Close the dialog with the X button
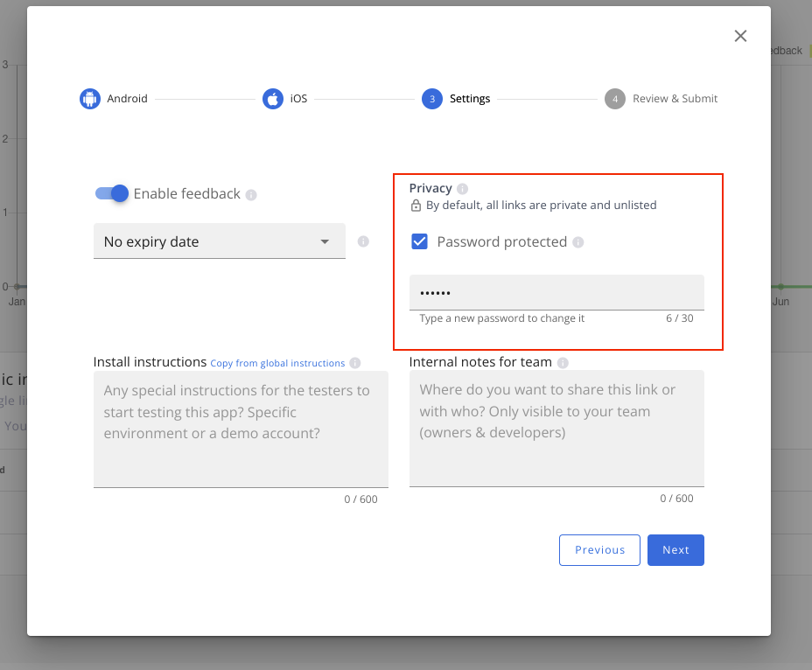The height and width of the screenshot is (670, 812). click(740, 36)
